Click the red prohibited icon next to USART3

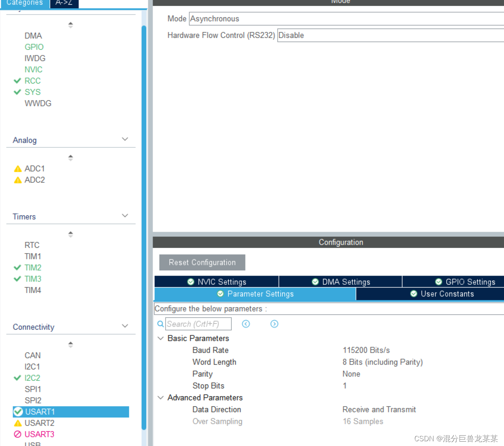(x=18, y=434)
